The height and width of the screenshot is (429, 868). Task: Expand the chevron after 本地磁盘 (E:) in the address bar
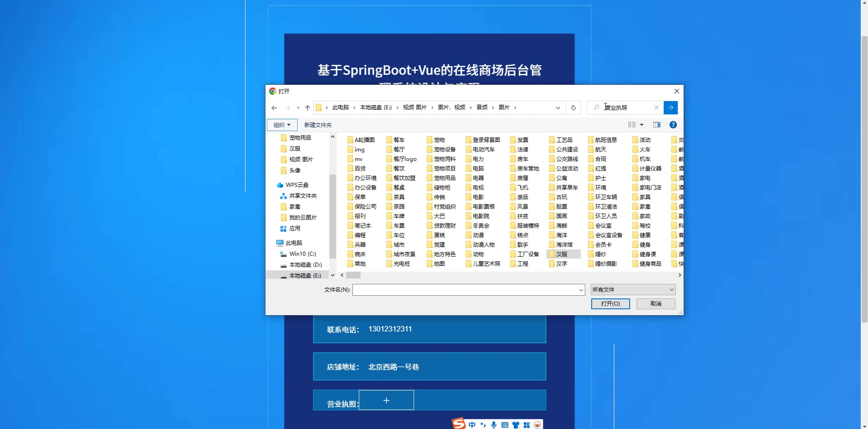pyautogui.click(x=397, y=107)
